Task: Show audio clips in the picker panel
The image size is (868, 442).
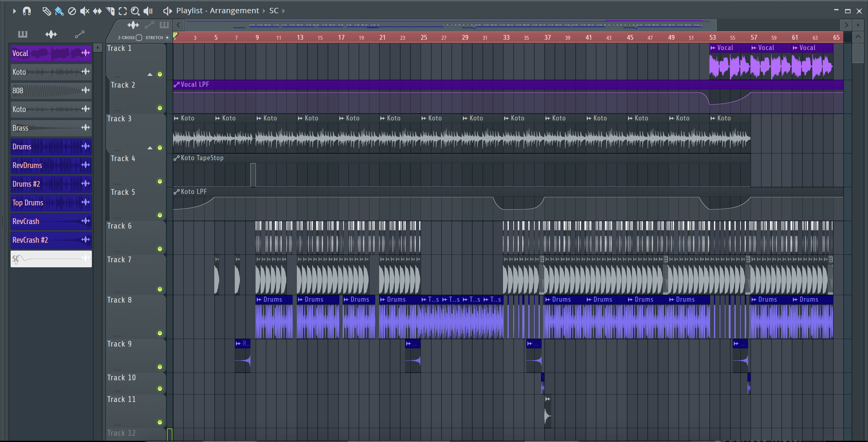Action: [x=51, y=34]
